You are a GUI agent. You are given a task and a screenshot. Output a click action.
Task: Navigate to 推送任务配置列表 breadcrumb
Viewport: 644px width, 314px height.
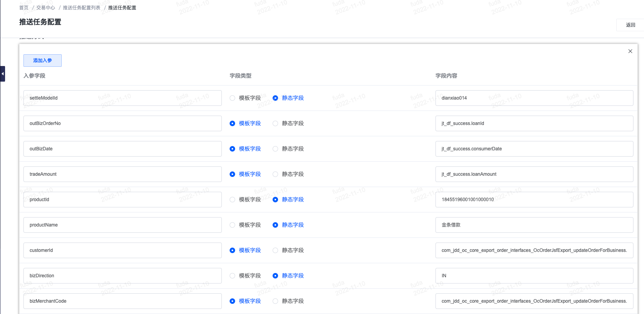point(82,8)
